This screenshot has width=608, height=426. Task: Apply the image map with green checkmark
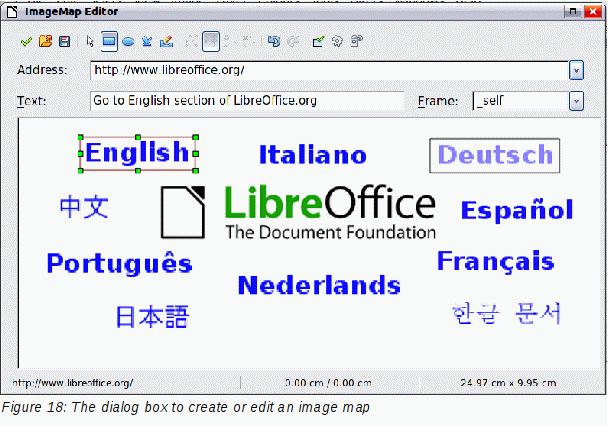pyautogui.click(x=26, y=41)
